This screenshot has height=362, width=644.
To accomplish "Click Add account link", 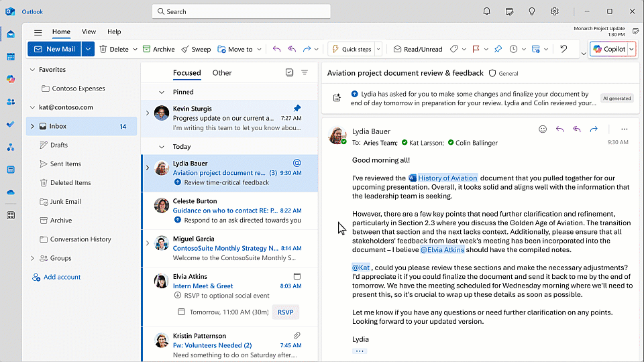I will pos(56,277).
